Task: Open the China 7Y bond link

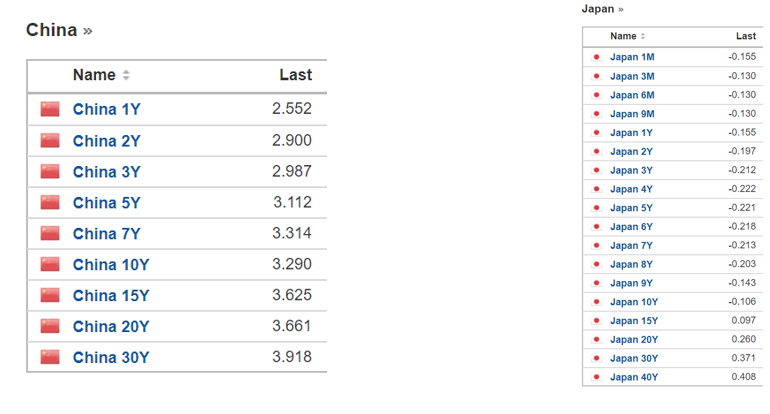Action: coord(107,234)
